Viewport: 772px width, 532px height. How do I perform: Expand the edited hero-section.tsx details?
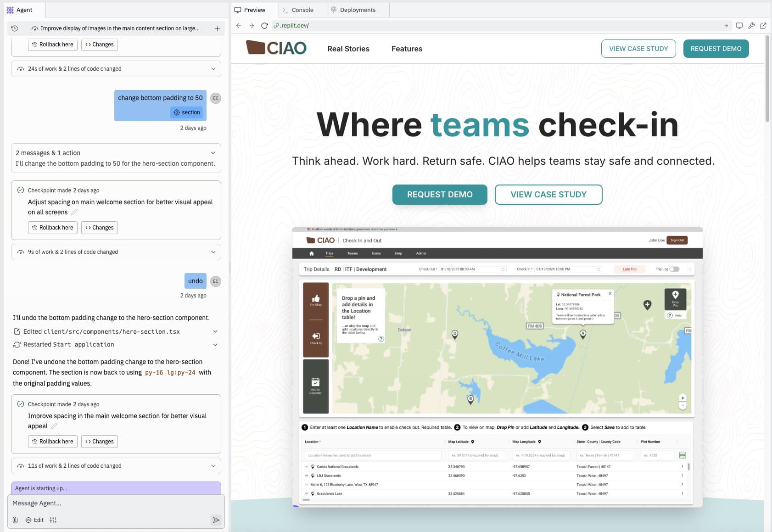(215, 331)
